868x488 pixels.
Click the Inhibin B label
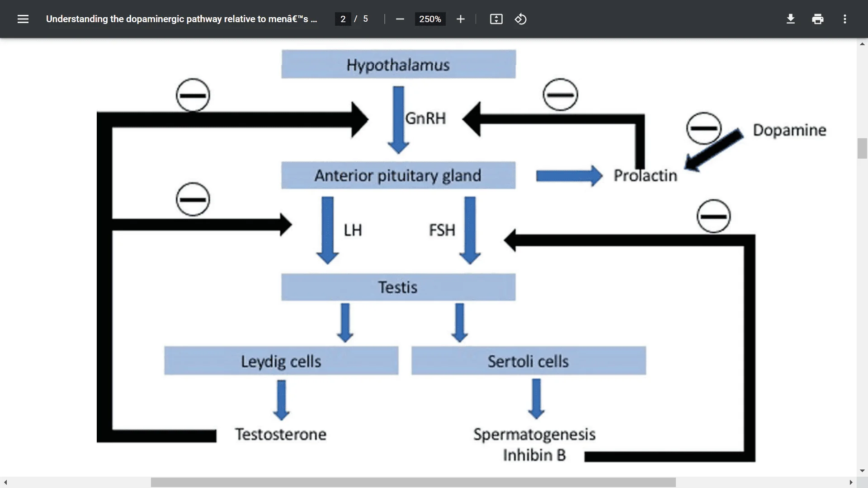pyautogui.click(x=534, y=455)
